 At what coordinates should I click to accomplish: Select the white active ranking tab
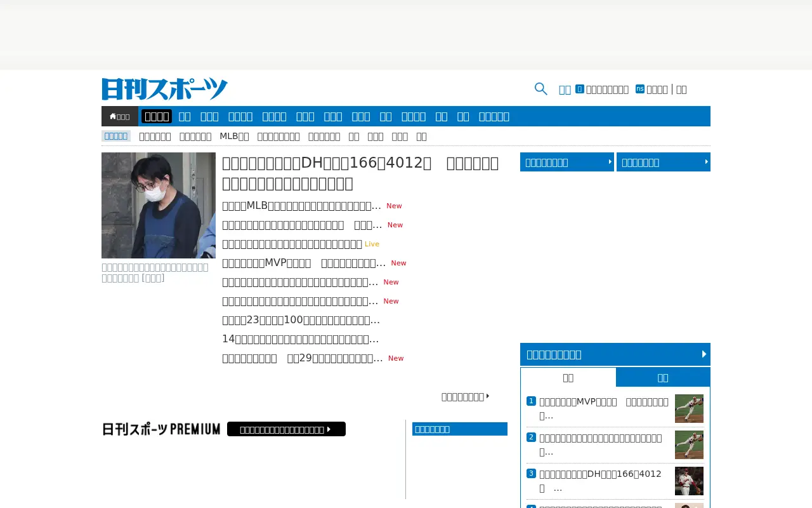coord(568,377)
